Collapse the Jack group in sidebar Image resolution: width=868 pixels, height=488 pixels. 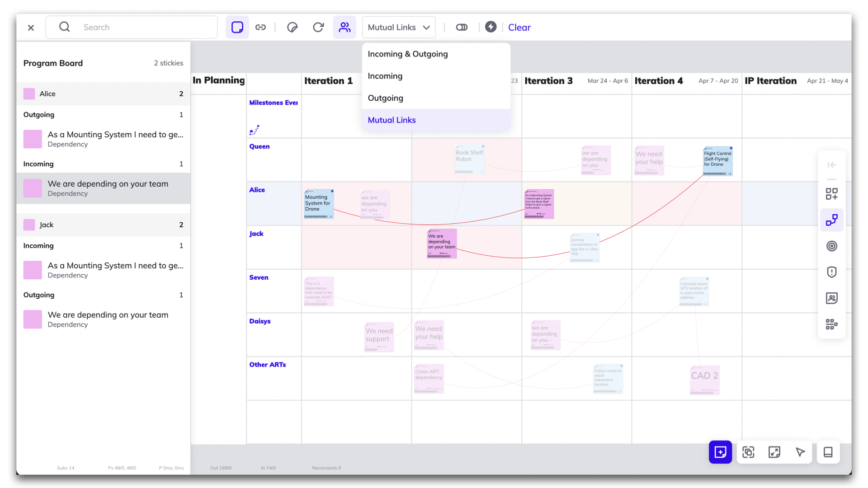click(103, 225)
